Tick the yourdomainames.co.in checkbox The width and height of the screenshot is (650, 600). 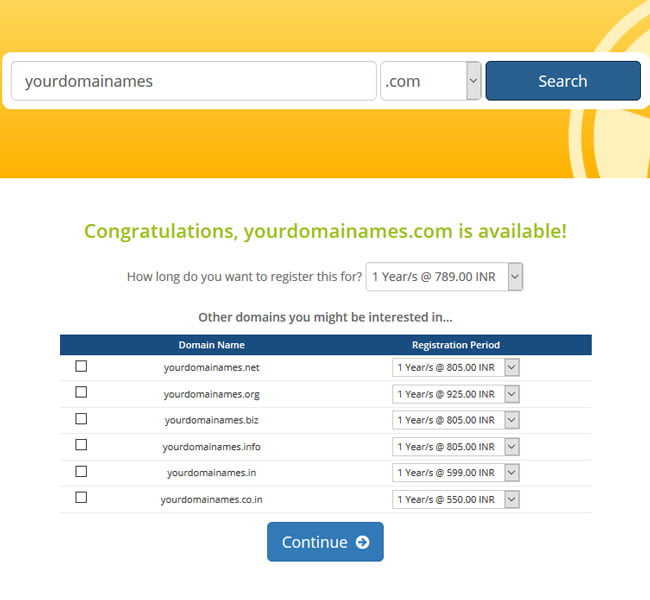[81, 498]
